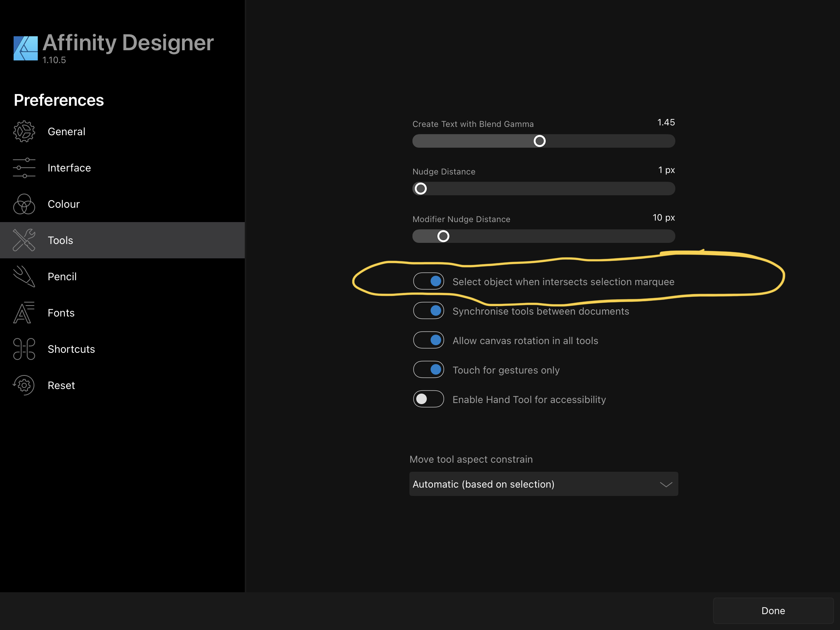Click the Affinity Designer logo
This screenshot has width=840, height=630.
pyautogui.click(x=25, y=48)
